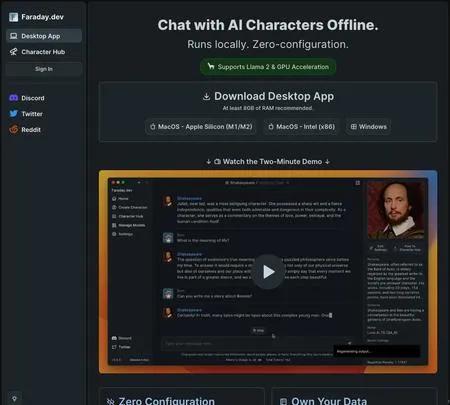Image resolution: width=450 pixels, height=405 pixels.
Task: Click the Faraday.dev logo icon
Action: [x=13, y=17]
